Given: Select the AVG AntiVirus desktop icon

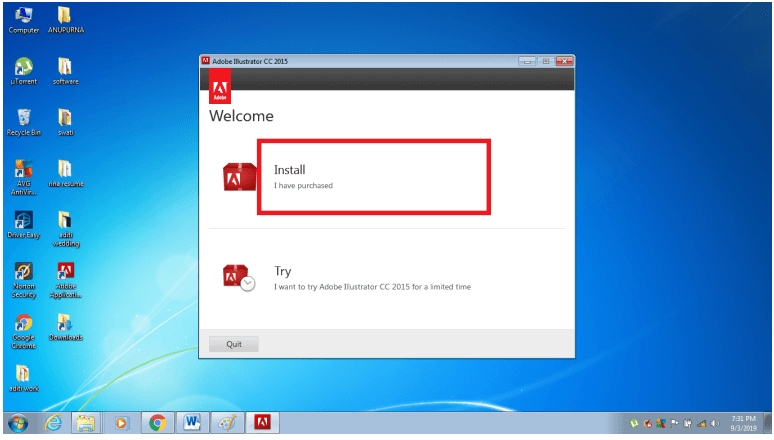Looking at the screenshot, I should (x=24, y=178).
